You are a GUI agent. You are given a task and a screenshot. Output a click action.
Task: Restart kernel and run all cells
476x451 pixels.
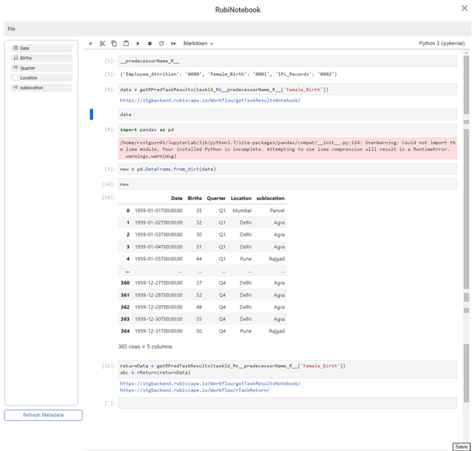173,44
